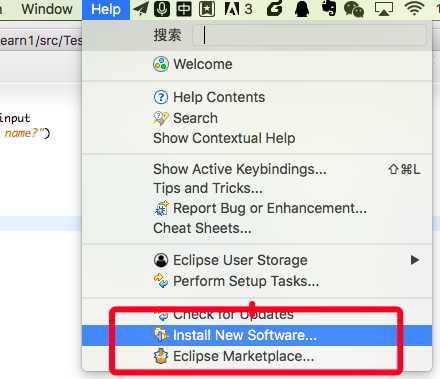Click the paper plane menu bar icon
Viewport: 440px width, 379px height.
(x=141, y=9)
